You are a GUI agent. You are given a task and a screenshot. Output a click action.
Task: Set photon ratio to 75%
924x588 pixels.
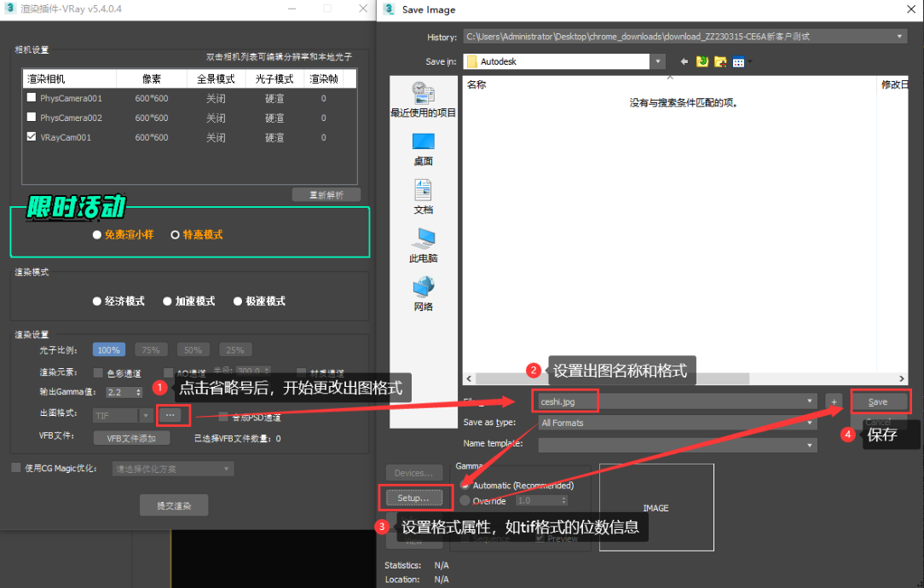(151, 350)
